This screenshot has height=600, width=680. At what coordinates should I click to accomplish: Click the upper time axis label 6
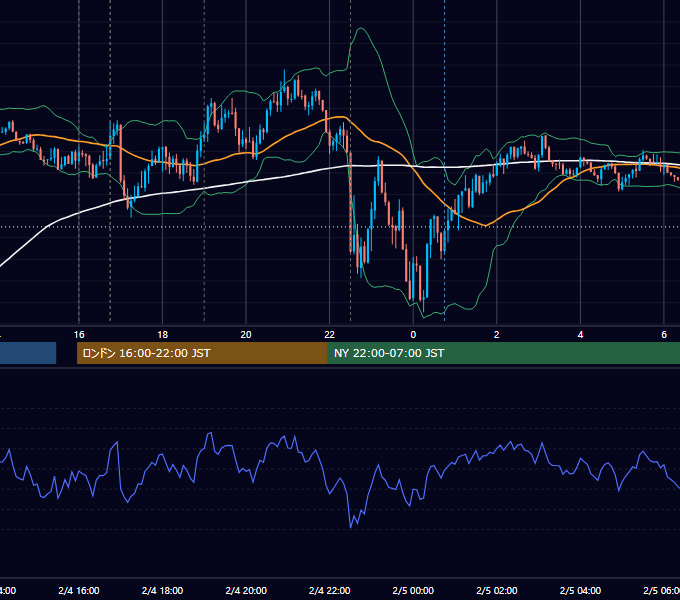pyautogui.click(x=664, y=335)
